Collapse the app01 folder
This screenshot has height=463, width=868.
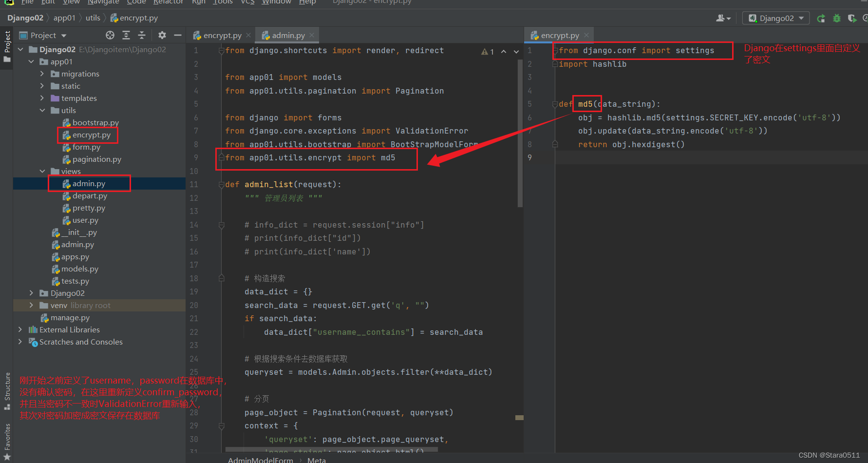pos(31,61)
